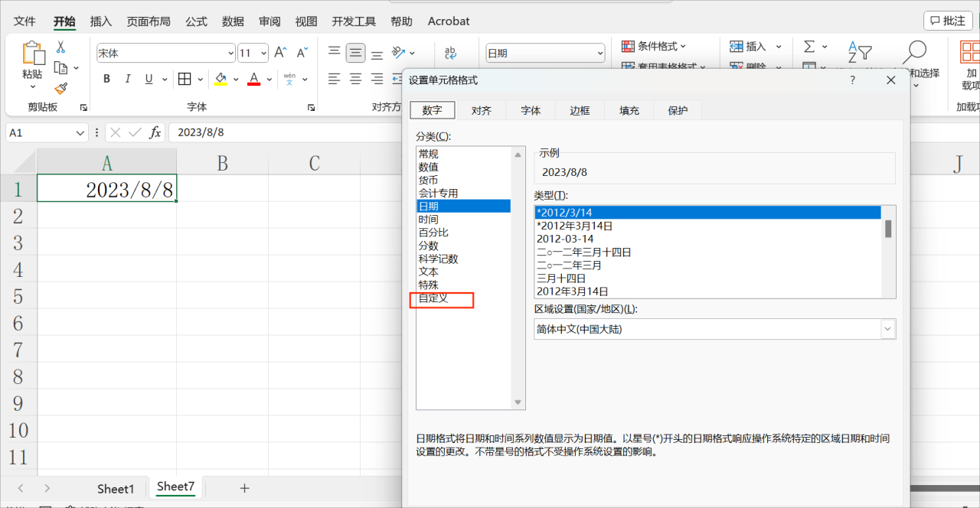This screenshot has width=980, height=508.
Task: Click the Add-ins icon
Action: 971,51
